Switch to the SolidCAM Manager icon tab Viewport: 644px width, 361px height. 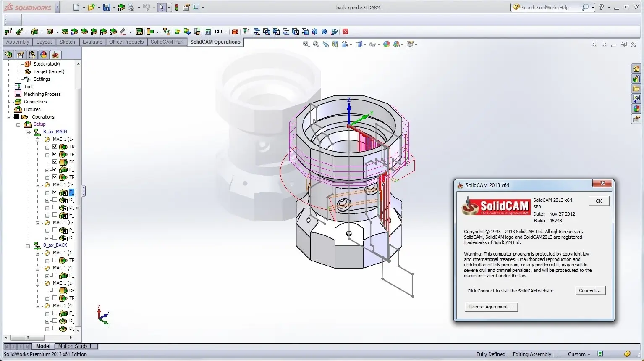tap(55, 55)
